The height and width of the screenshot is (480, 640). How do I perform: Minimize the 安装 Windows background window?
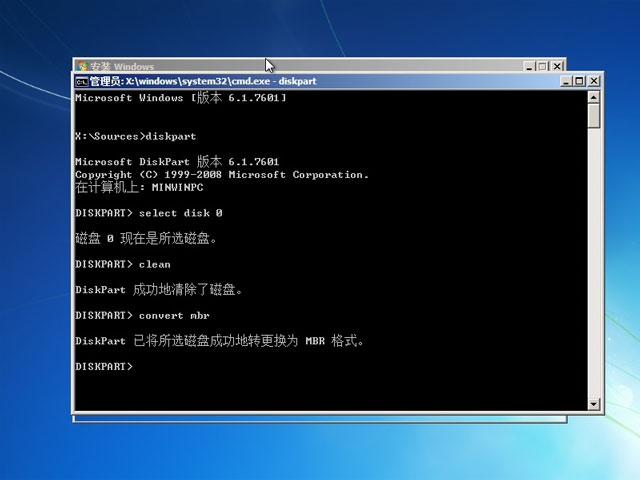[x=529, y=66]
